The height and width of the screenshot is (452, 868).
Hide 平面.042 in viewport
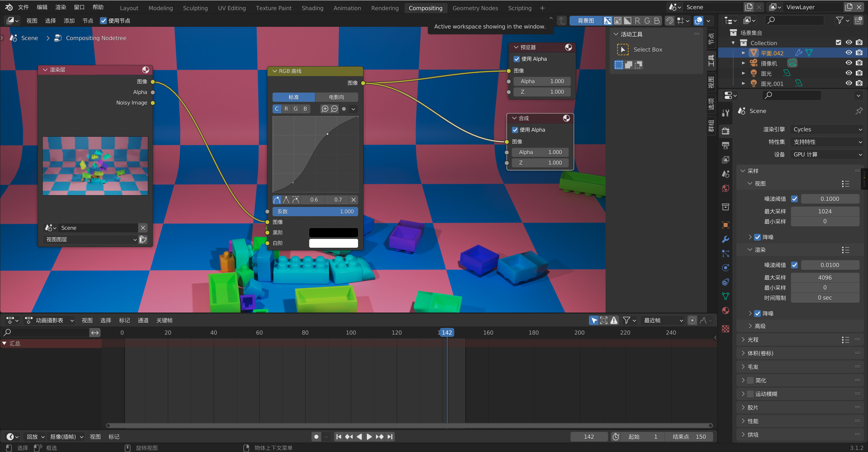(849, 53)
